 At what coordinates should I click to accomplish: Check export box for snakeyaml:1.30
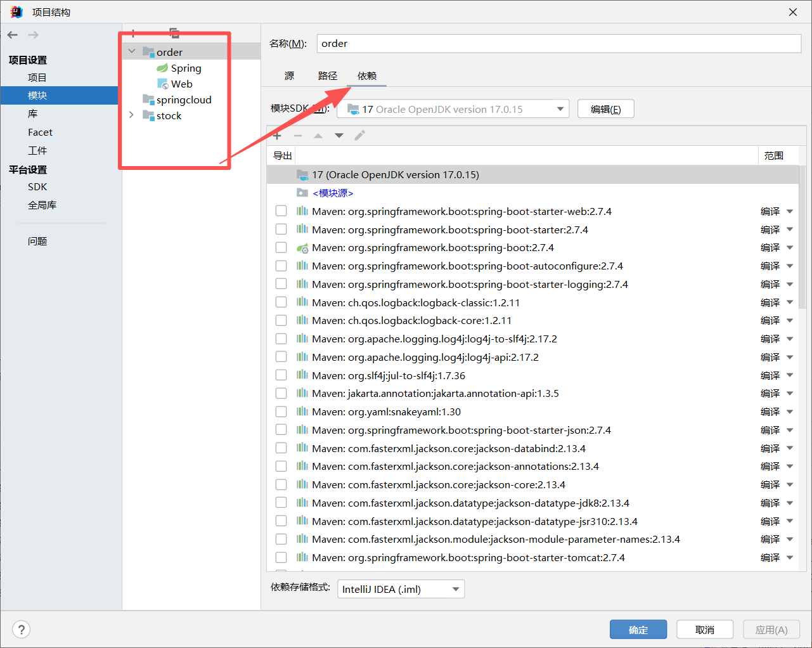click(281, 411)
